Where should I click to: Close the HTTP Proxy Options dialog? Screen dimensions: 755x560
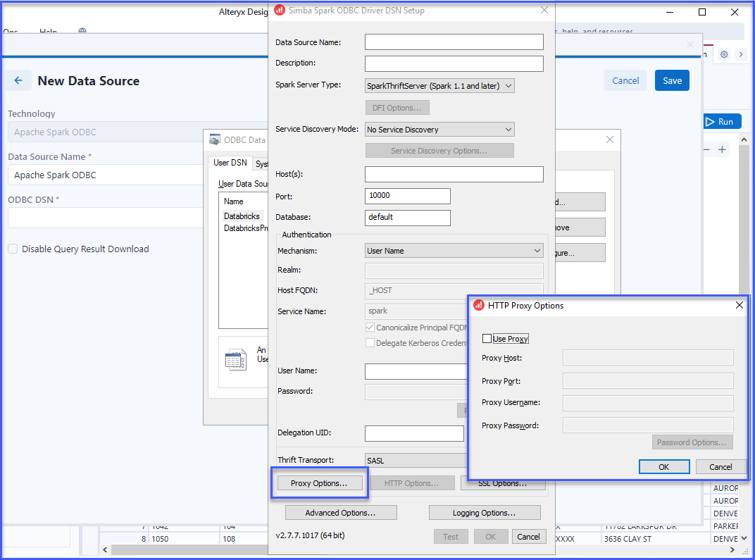pos(739,305)
